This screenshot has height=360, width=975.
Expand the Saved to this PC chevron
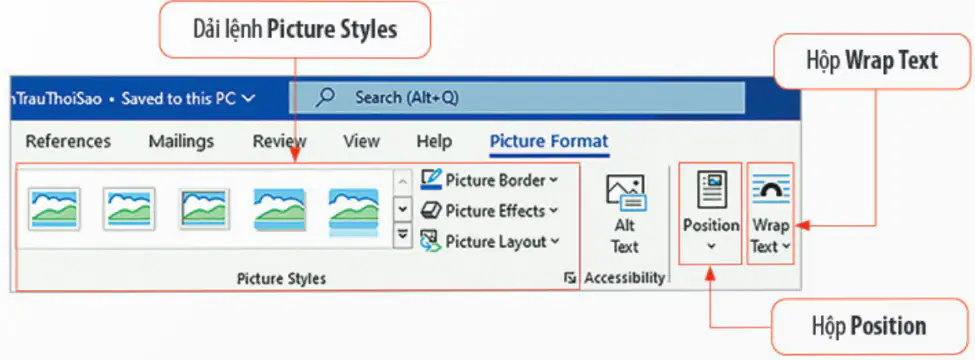tap(247, 98)
